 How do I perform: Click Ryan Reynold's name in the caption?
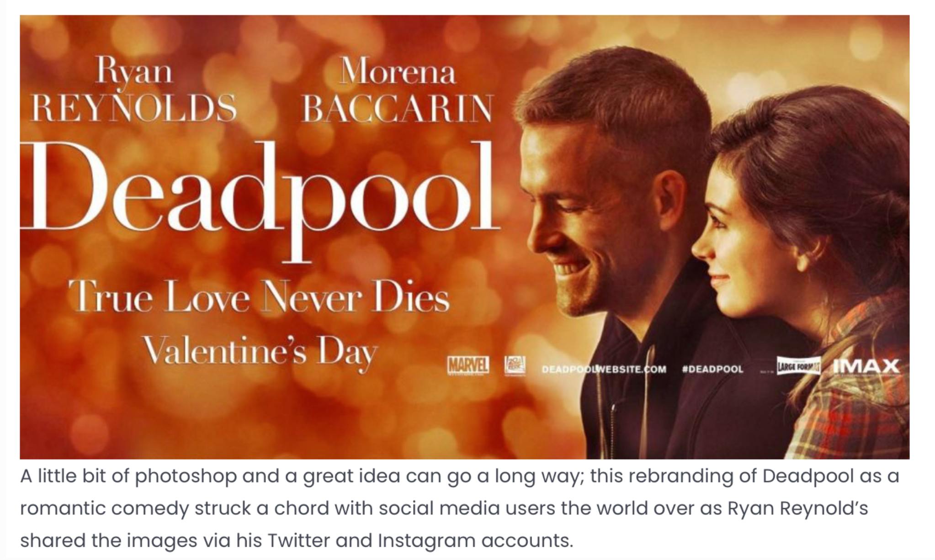click(x=797, y=509)
